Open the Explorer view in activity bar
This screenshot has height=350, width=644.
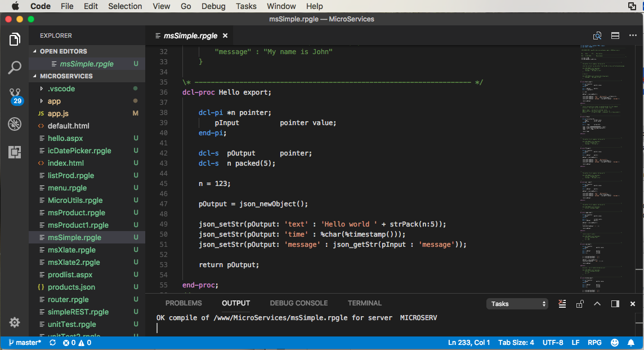(15, 39)
